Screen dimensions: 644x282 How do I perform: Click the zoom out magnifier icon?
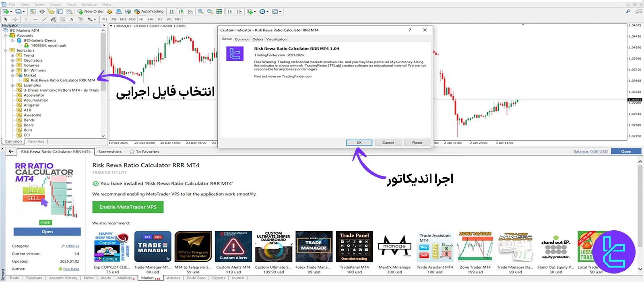[x=210, y=11]
